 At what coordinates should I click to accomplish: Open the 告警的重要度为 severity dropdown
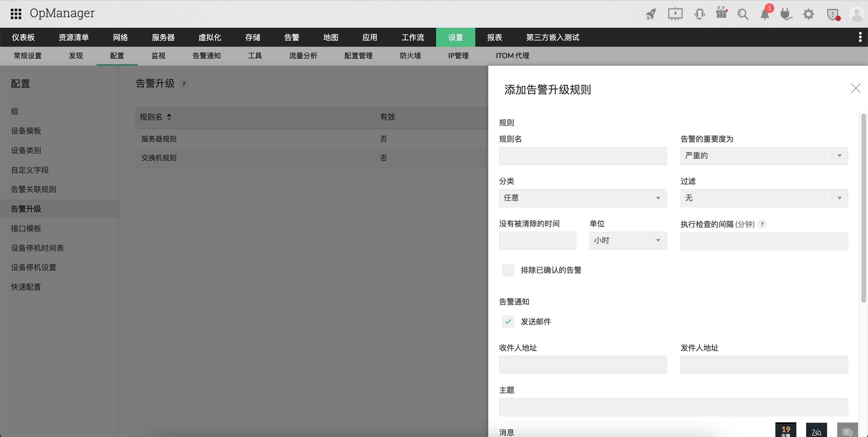(x=840, y=156)
